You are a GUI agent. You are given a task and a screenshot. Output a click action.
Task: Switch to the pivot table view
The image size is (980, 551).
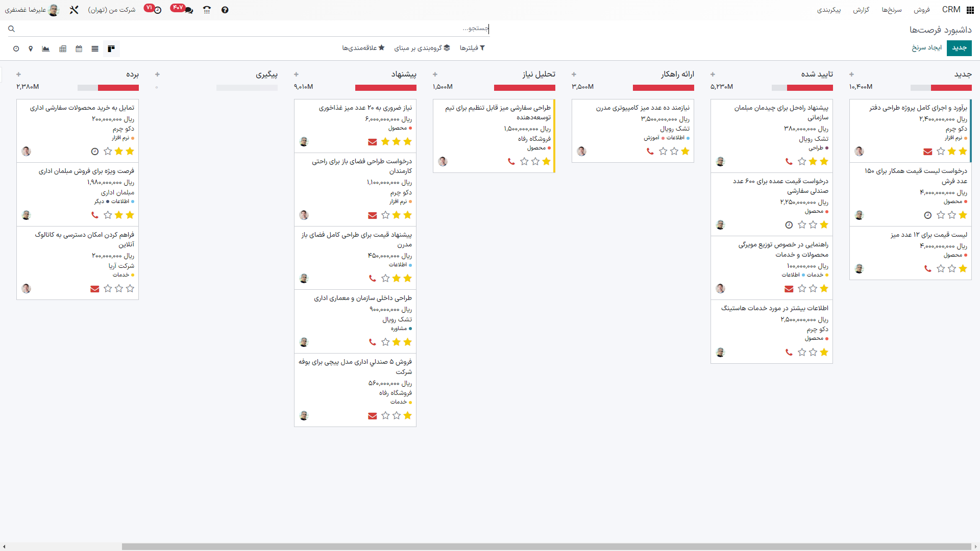click(63, 49)
